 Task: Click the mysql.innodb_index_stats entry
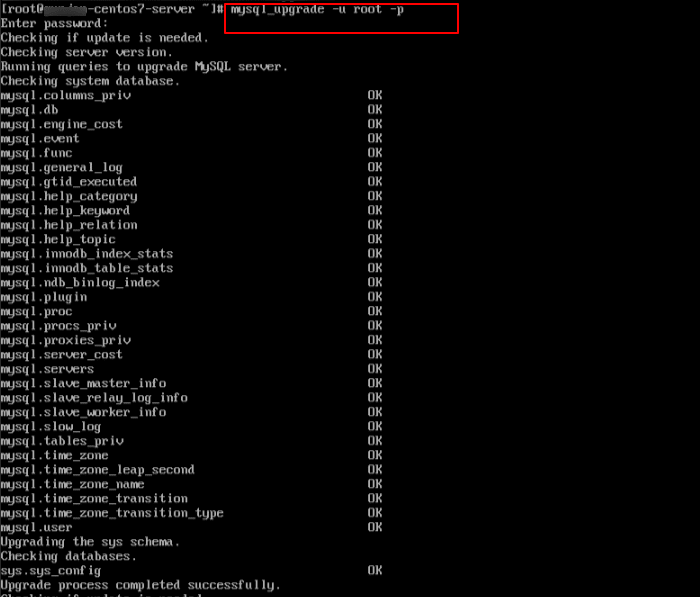tap(87, 254)
